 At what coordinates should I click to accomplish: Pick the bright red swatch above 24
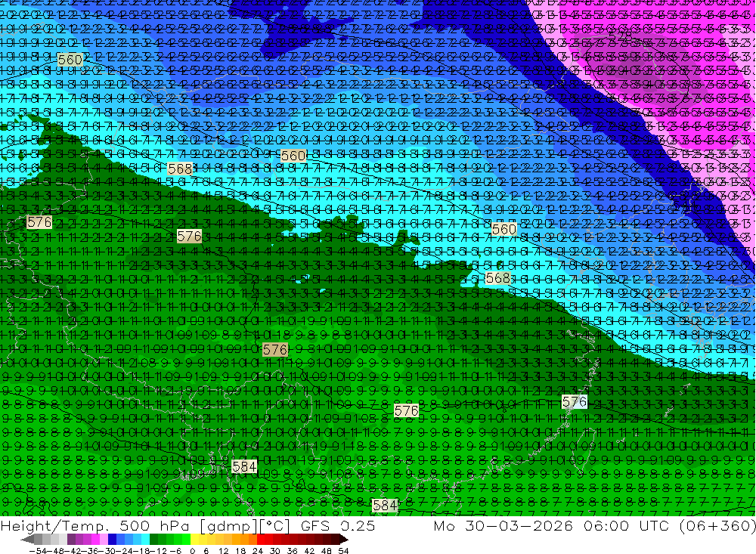coord(261,540)
